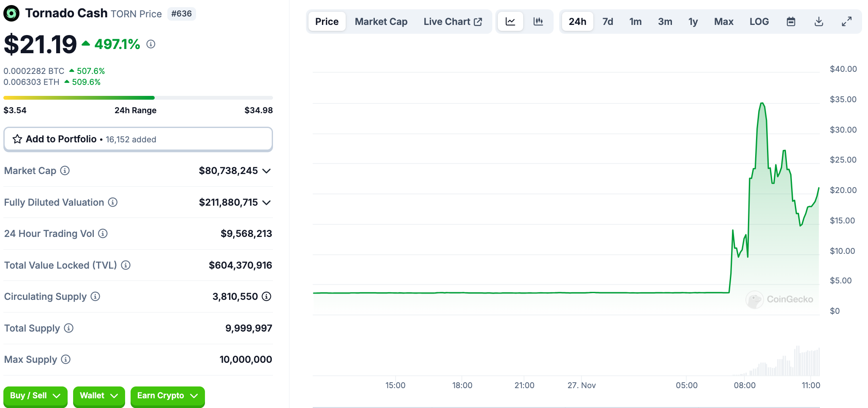Click the 507.6% BTC change percentage
Screen dimensions: 868x408
tap(91, 71)
